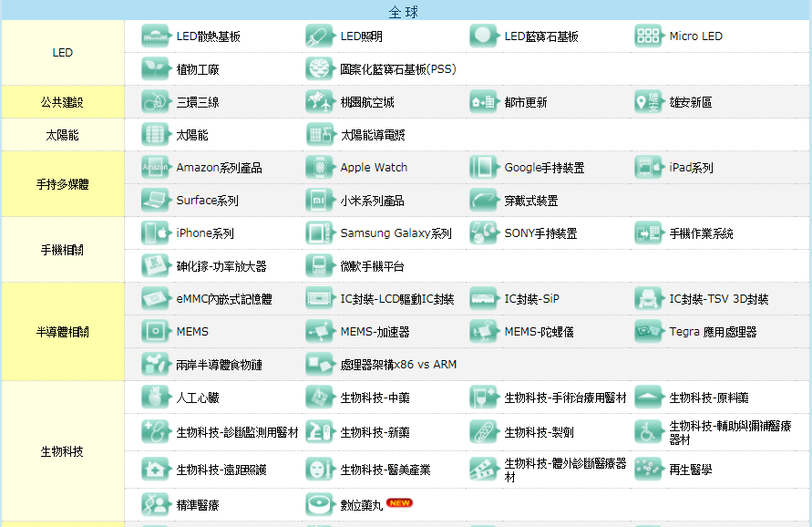This screenshot has width=812, height=527.
Task: Open the eMMC內嵌式記憶體 link
Action: 223,299
